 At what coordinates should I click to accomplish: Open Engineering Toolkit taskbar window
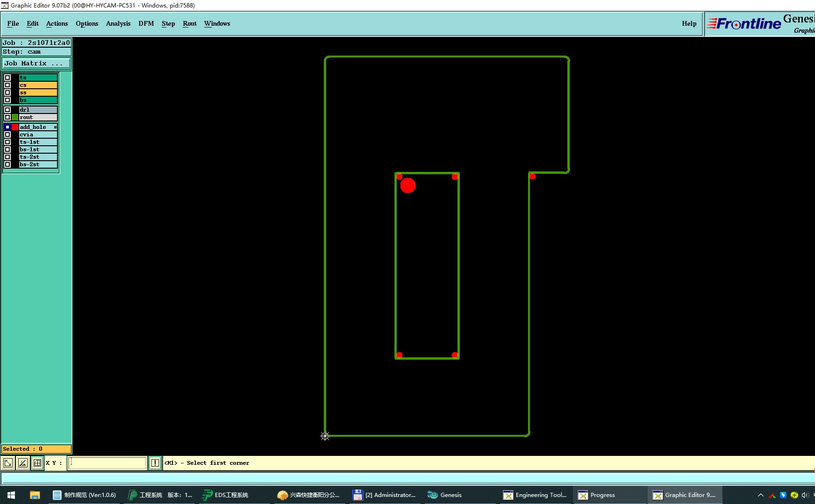click(535, 495)
